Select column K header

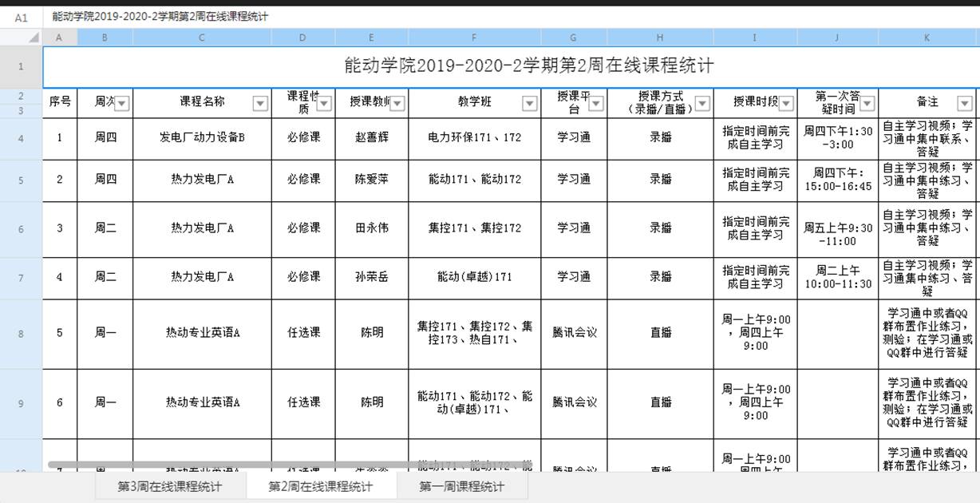coord(927,38)
